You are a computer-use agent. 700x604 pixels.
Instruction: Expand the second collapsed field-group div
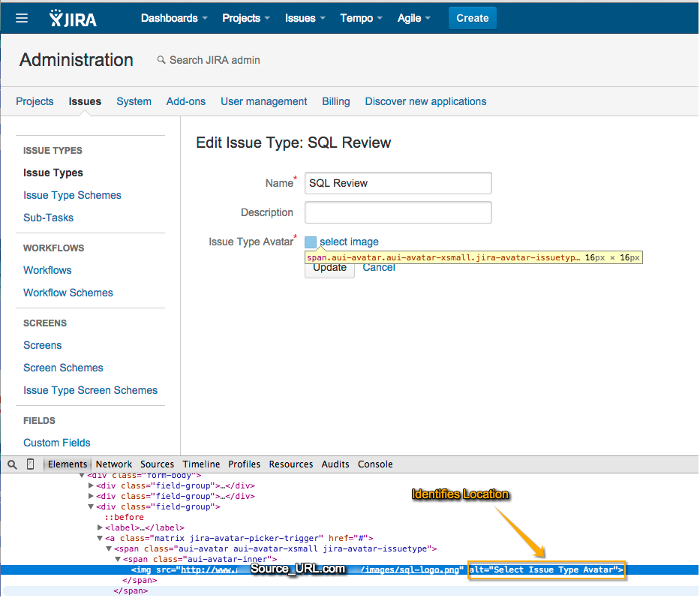[x=91, y=496]
